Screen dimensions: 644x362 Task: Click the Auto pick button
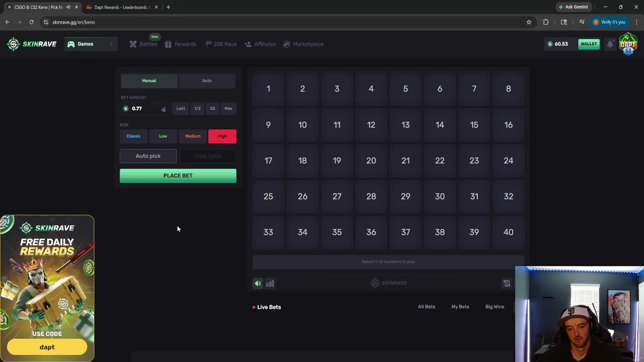148,156
